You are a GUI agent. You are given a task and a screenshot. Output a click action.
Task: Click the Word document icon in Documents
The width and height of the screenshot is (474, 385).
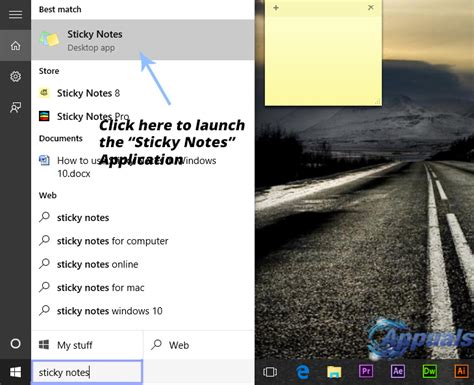44,161
